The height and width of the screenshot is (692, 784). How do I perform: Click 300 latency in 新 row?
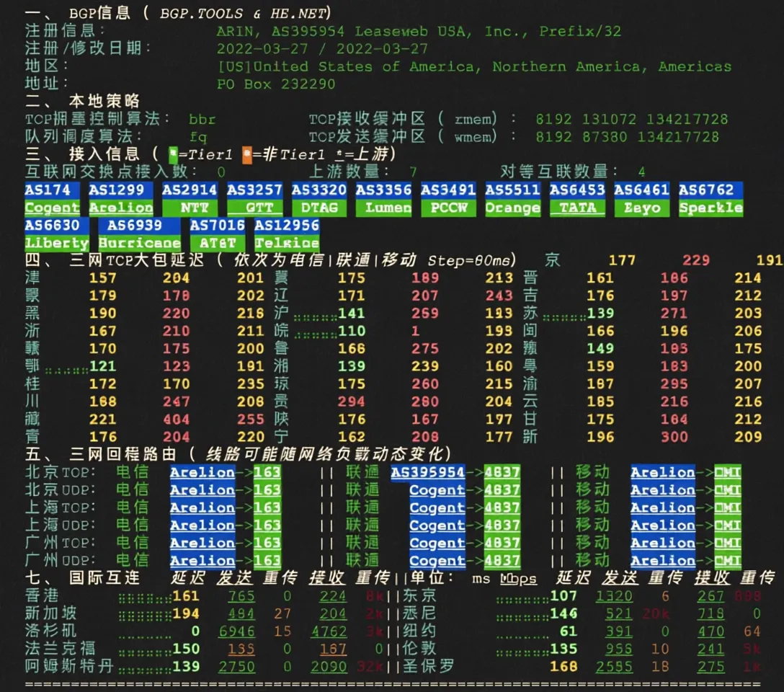[674, 437]
